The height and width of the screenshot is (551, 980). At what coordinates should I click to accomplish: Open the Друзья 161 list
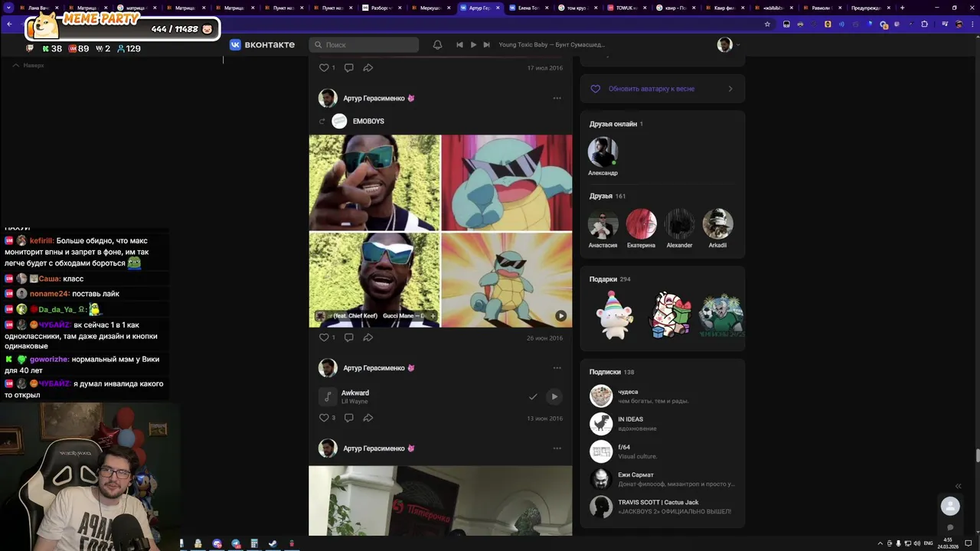607,196
